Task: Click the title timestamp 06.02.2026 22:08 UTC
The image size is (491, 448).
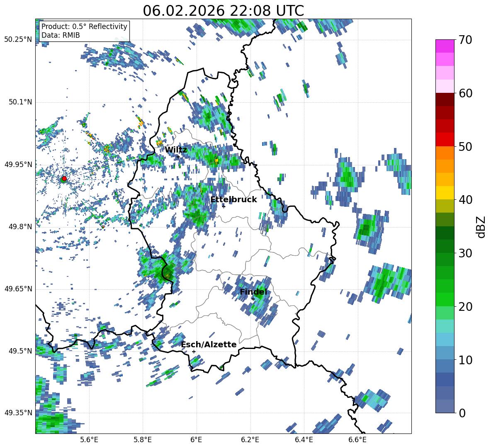Action: pos(224,11)
